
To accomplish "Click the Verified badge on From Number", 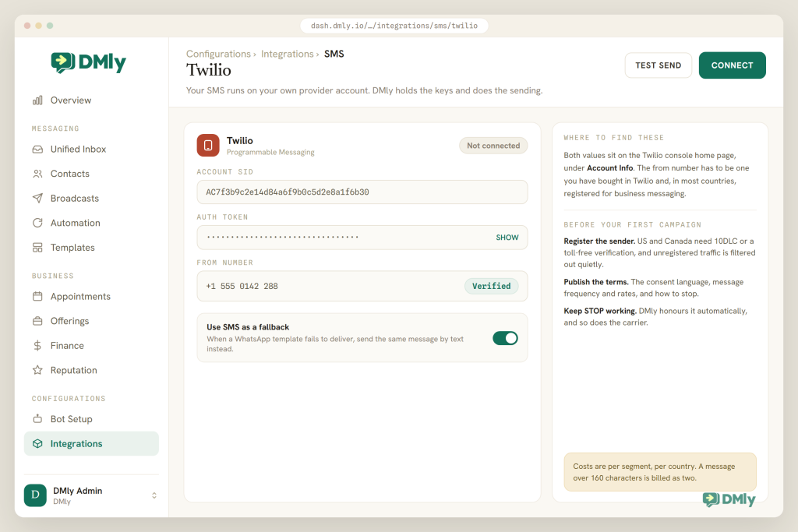I will pos(492,286).
